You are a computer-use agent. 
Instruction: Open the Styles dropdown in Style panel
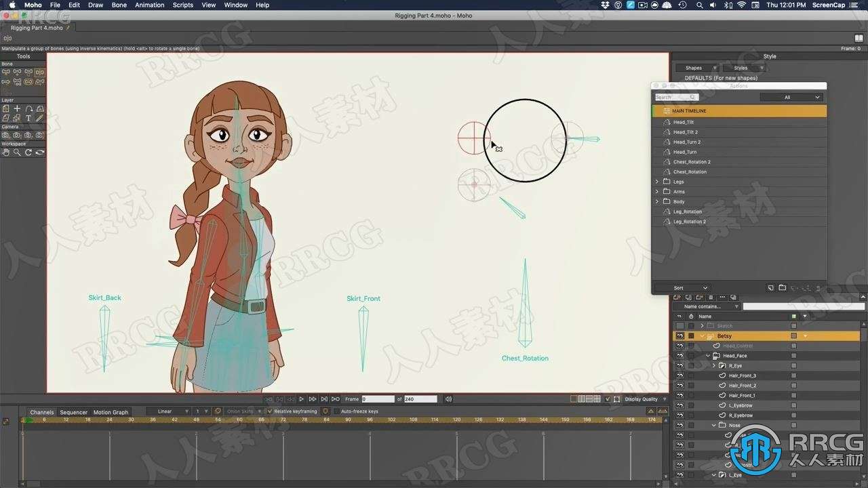(x=744, y=68)
